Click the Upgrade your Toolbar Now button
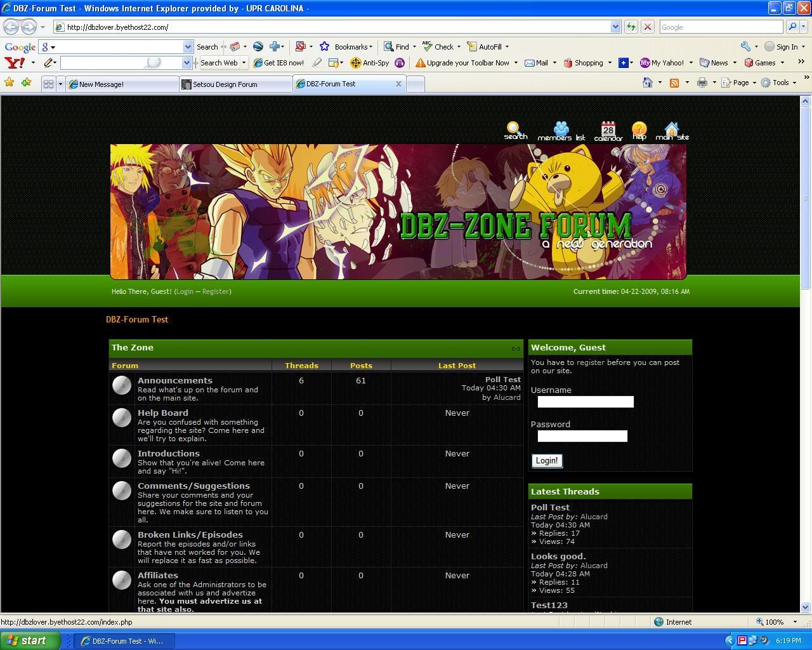812x650 pixels. pos(462,63)
